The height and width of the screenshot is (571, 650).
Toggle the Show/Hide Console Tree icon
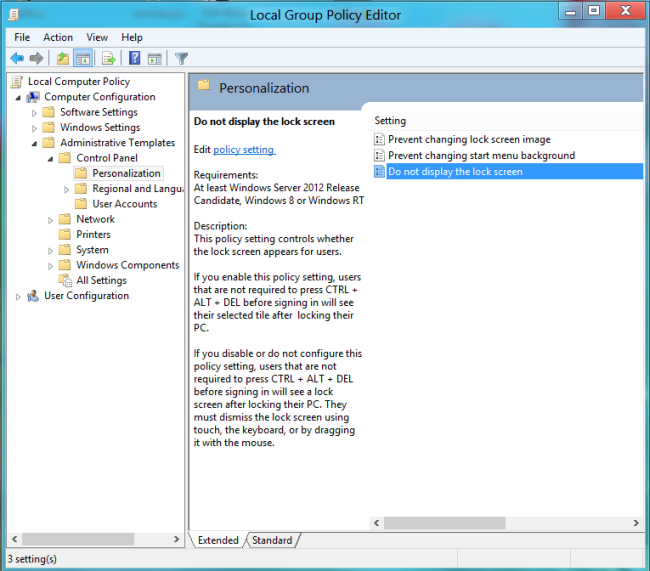tap(83, 58)
